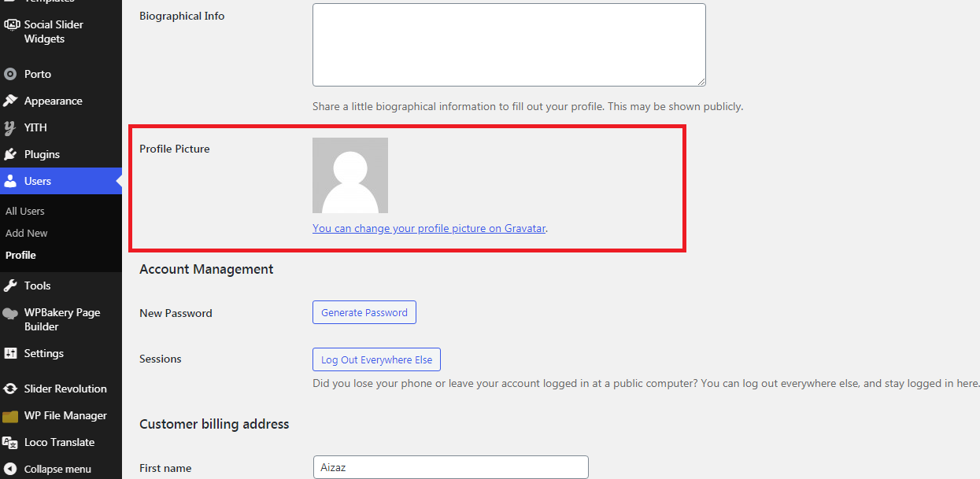
Task: Open the Plugins menu
Action: (61, 154)
